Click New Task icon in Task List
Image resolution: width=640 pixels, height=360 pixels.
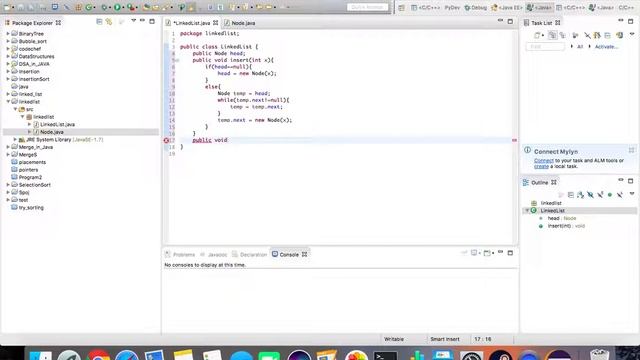538,36
